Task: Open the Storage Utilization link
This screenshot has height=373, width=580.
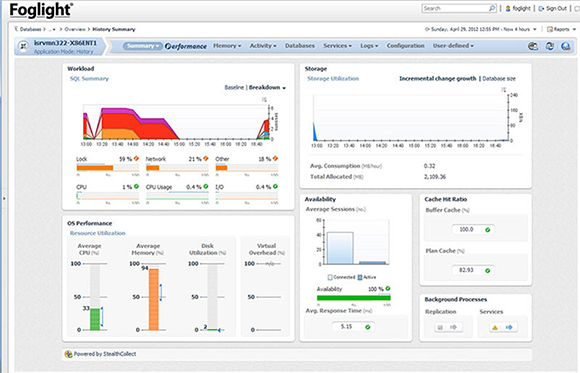Action: pos(333,78)
